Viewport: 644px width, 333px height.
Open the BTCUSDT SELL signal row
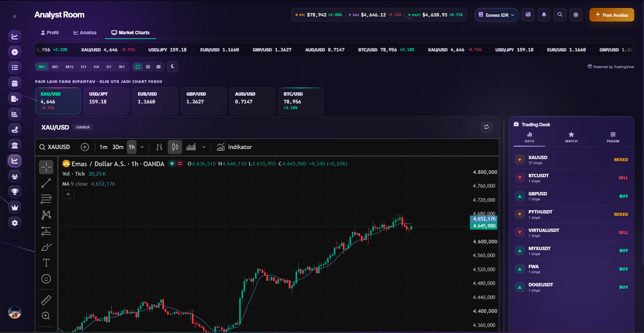[571, 178]
